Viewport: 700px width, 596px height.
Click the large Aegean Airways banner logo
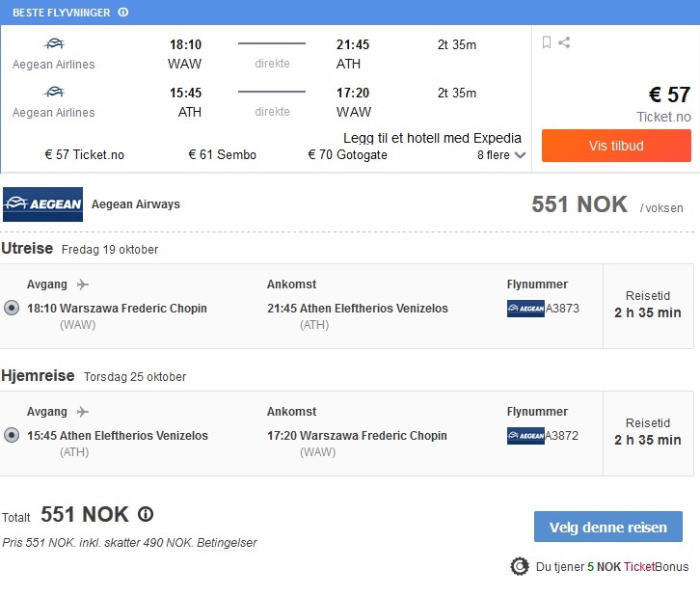(x=42, y=204)
